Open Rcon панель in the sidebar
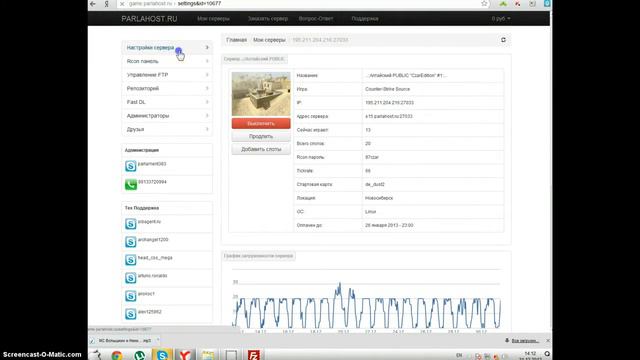 [167, 61]
